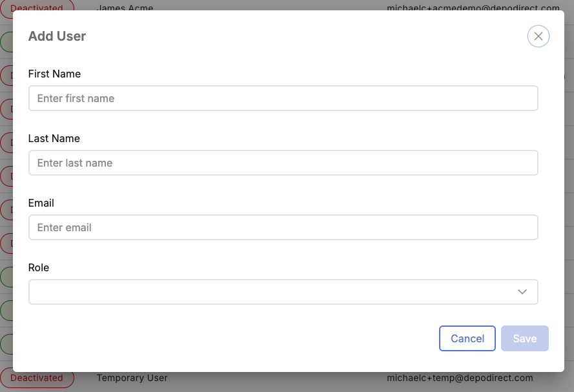This screenshot has width=574, height=392.
Task: Focus the Last Name input field
Action: (283, 163)
